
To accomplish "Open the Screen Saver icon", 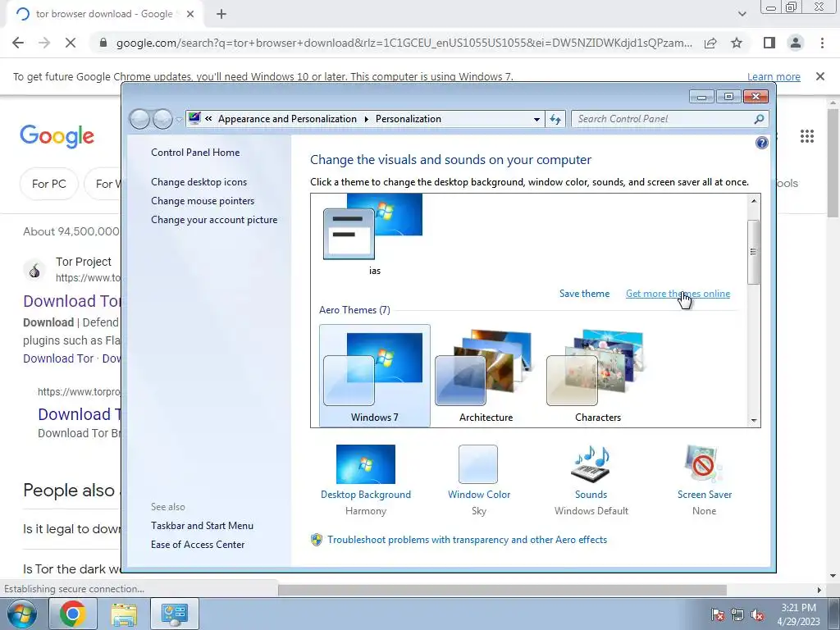I will click(703, 464).
